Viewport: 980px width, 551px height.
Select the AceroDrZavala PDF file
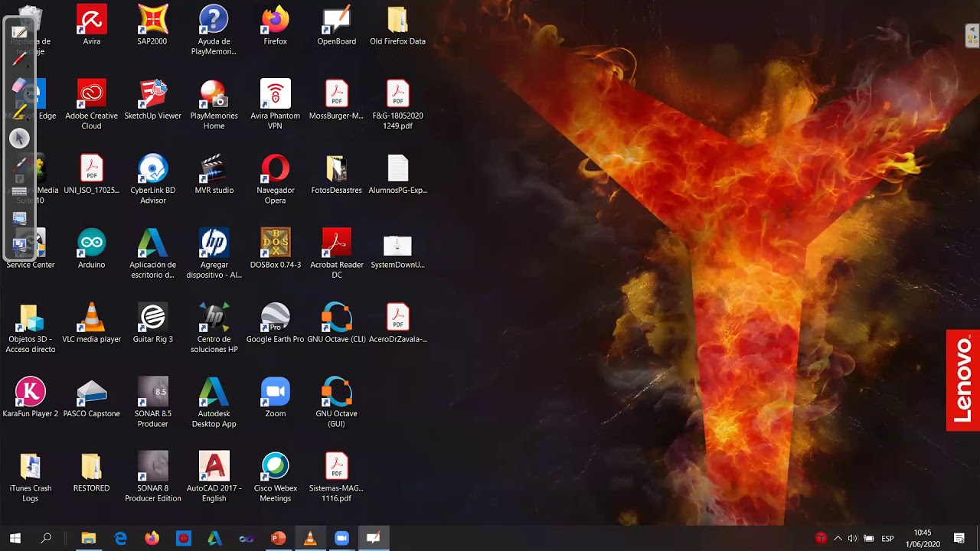[397, 323]
